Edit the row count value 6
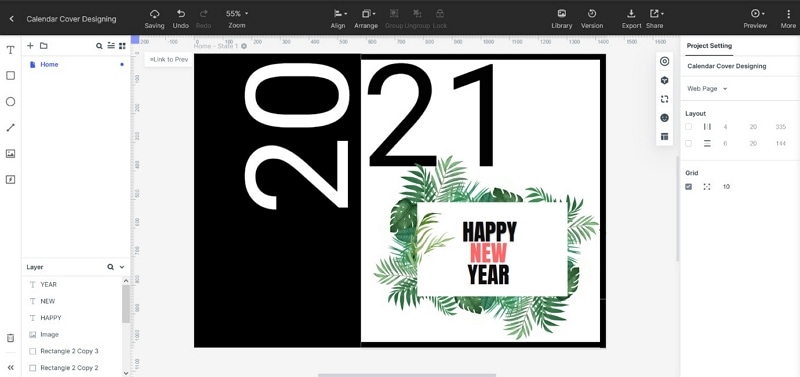 click(x=726, y=144)
